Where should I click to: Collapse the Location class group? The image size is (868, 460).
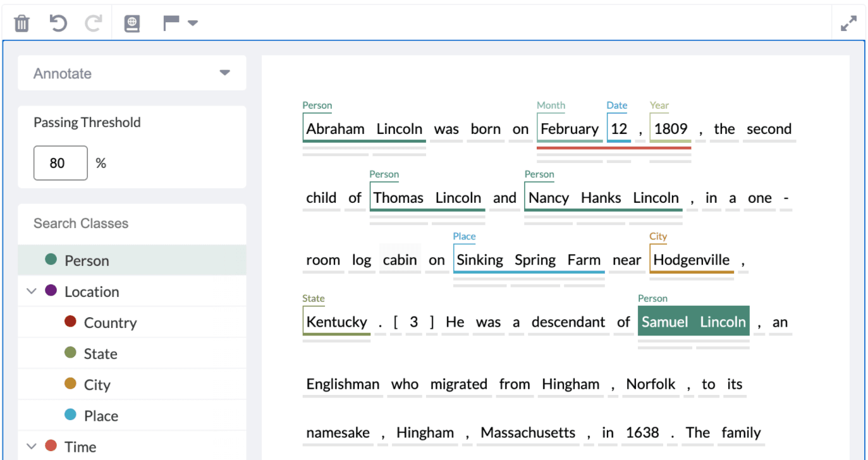[33, 291]
